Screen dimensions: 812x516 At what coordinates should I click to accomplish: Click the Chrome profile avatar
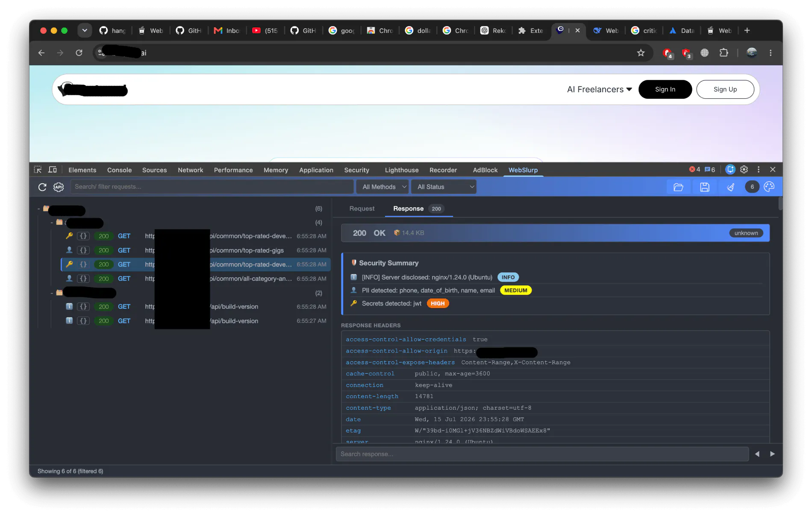[x=752, y=53]
